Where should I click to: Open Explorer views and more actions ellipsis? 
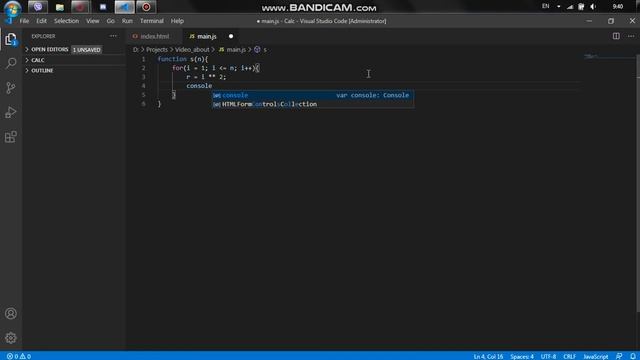pos(113,36)
